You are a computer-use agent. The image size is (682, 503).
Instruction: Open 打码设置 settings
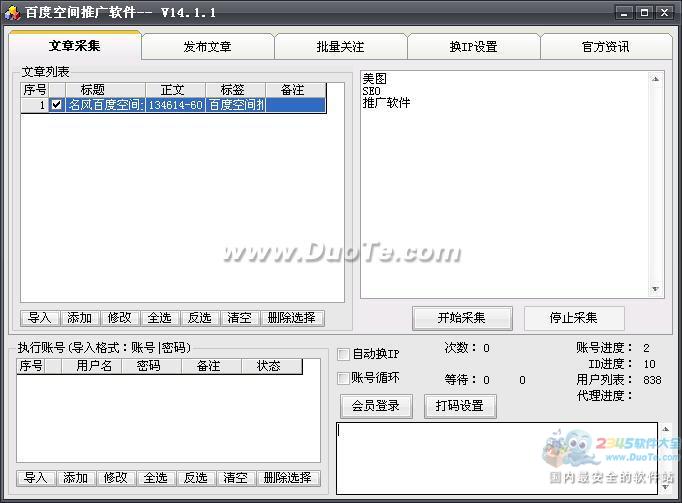pyautogui.click(x=460, y=406)
